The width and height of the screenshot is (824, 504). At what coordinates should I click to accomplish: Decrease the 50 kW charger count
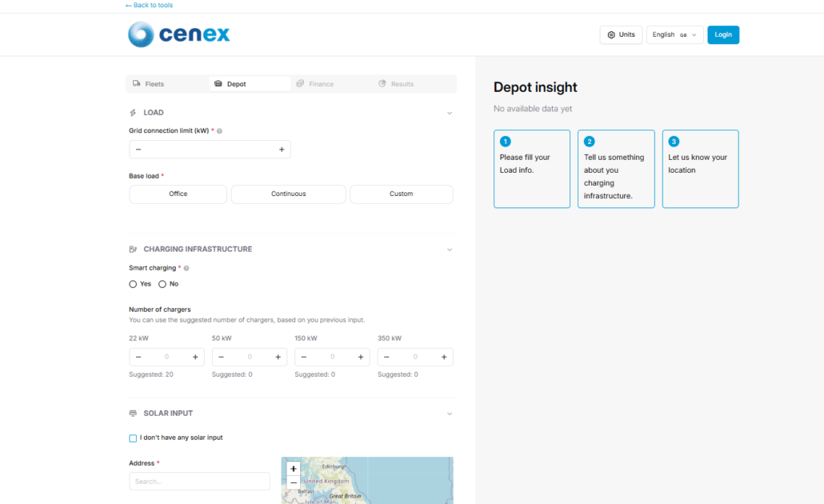[222, 357]
